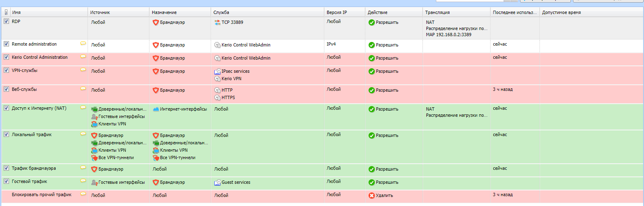The height and width of the screenshot is (206, 644).
Task: Click '3 ч назад' in Веб-службы row
Action: (503, 89)
